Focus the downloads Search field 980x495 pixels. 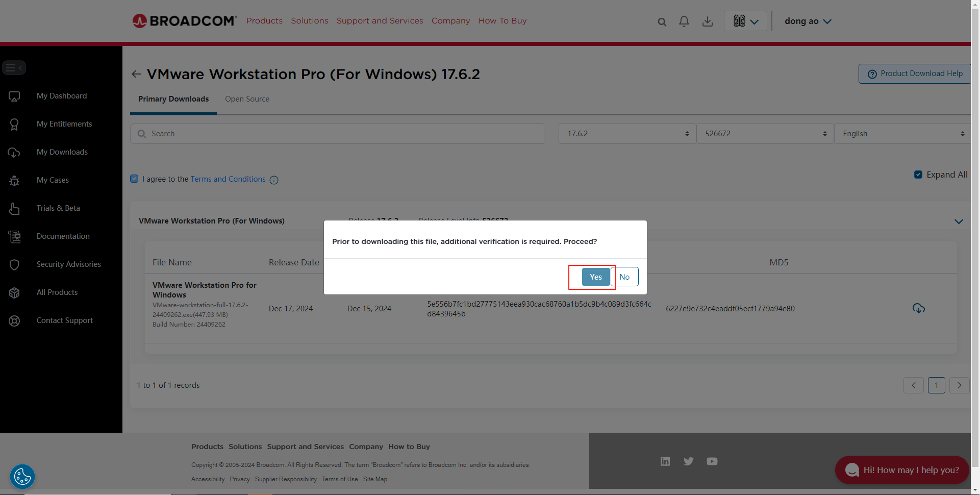(337, 134)
